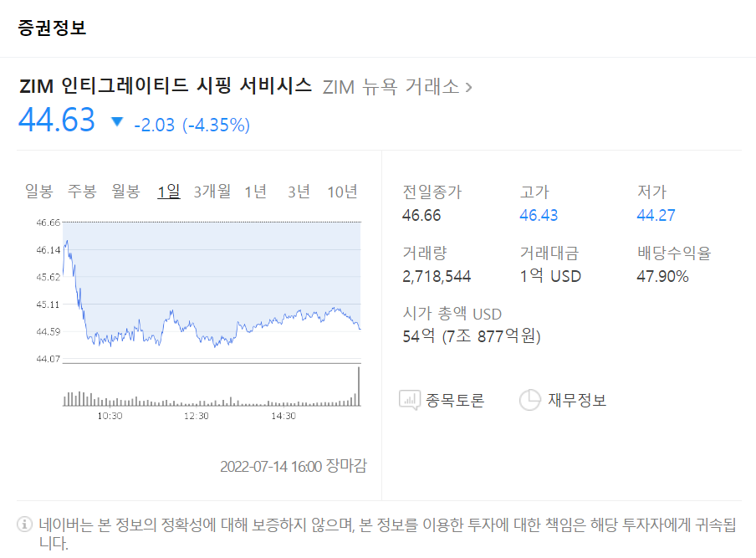The image size is (756, 558).
Task: Click the 거래량 value 2,718,544
Action: (437, 276)
